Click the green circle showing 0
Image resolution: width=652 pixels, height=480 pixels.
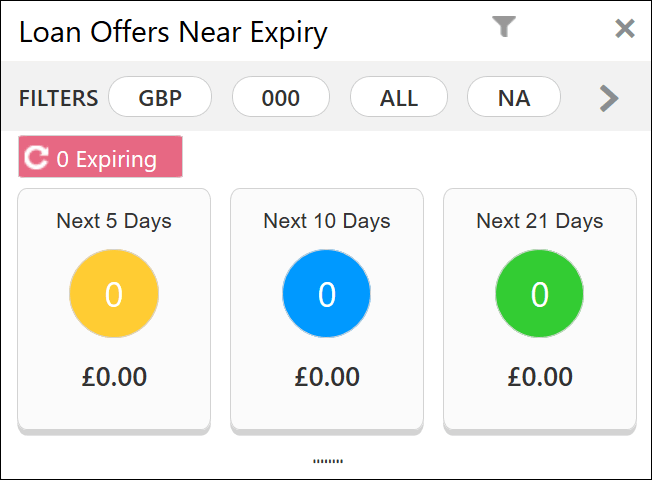tap(540, 294)
